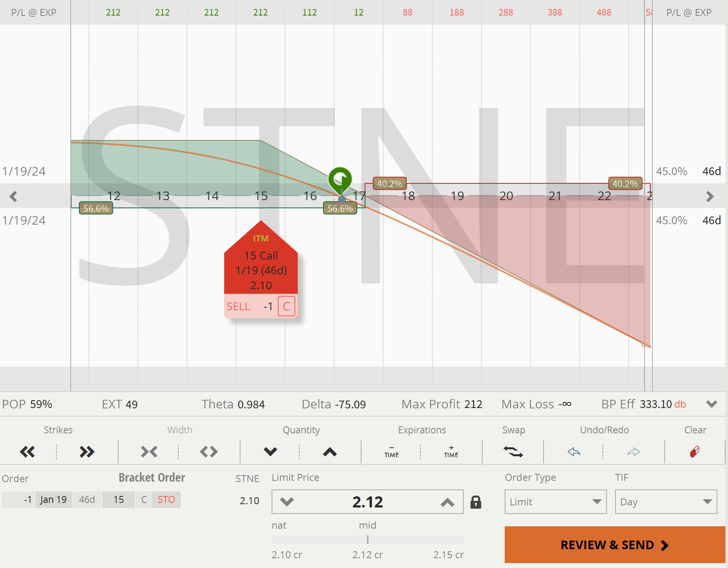728x568 pixels.
Task: Redo the order change
Action: coord(634,452)
